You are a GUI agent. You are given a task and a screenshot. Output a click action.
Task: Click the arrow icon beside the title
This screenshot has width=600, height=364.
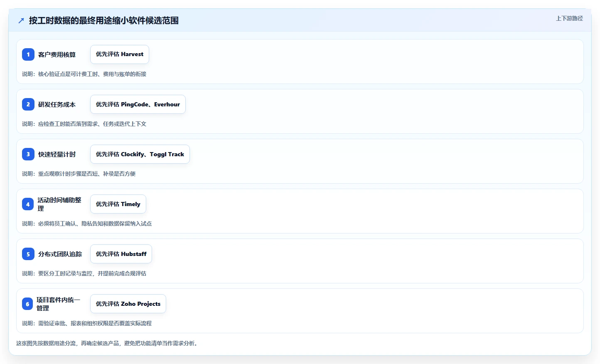click(x=21, y=20)
